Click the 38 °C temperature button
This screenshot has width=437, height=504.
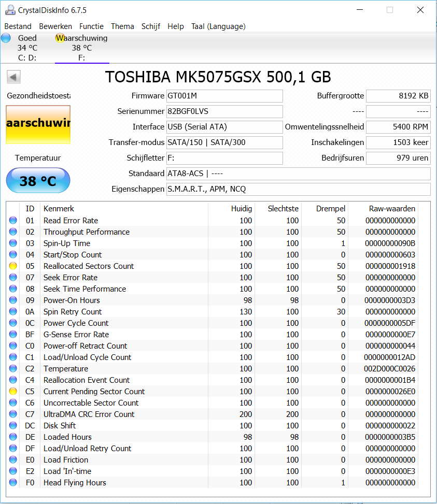coord(38,181)
